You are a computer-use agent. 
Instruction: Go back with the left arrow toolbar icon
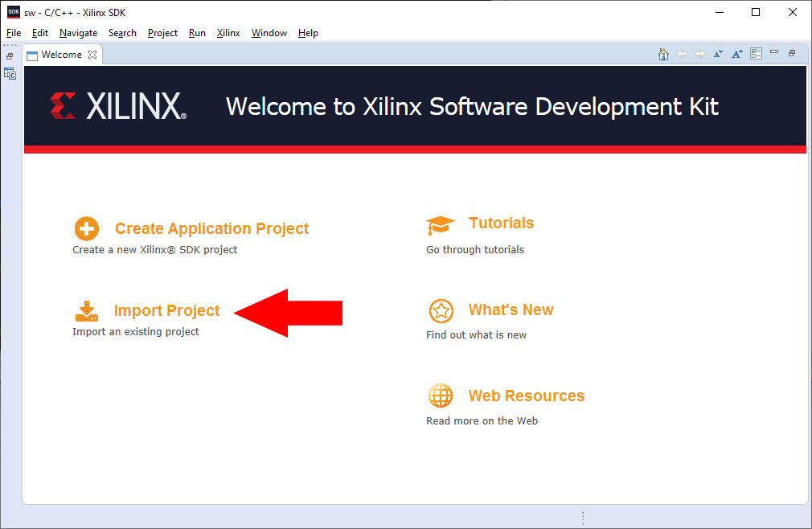click(682, 54)
